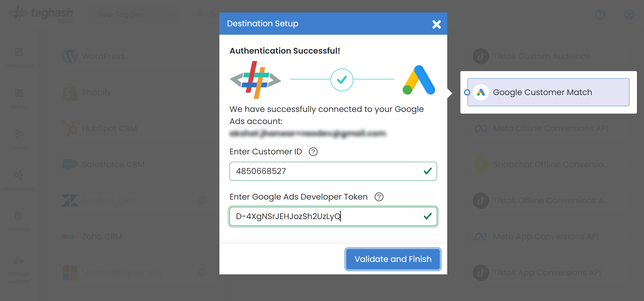
Task: Click the taghash cloud logo
Action: (x=41, y=14)
